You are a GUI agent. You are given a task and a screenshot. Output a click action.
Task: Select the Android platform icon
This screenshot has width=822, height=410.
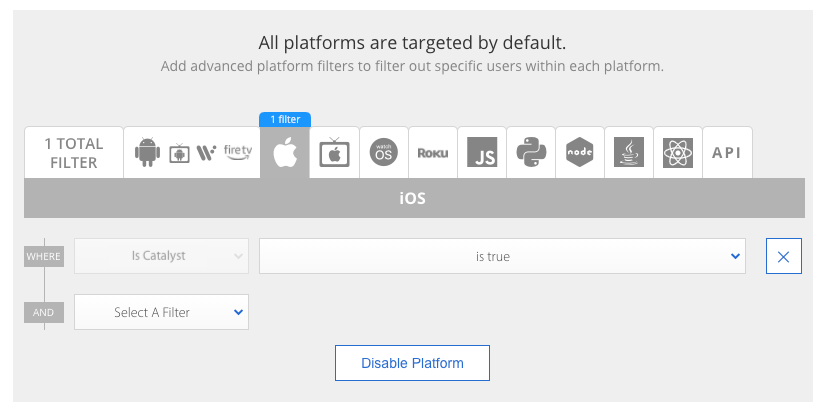pos(147,152)
